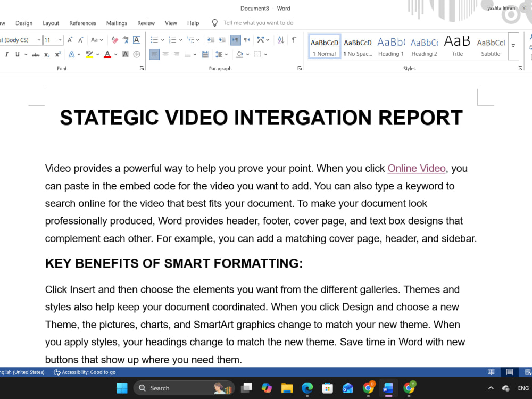Open the Layout tab

tap(51, 23)
